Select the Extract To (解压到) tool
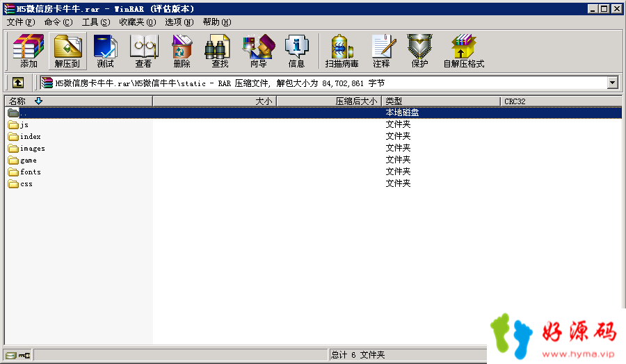This screenshot has width=626, height=364. point(67,51)
